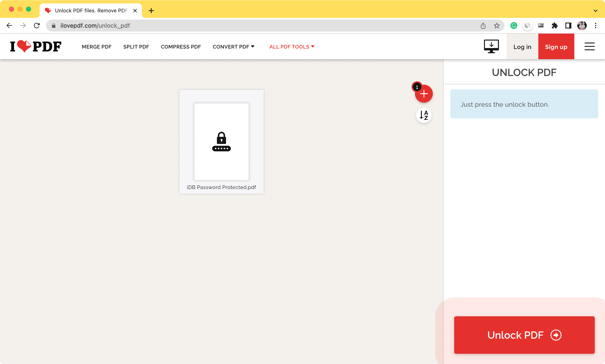Click the iDB Password Protected.pdf filename
Viewport: 605px width, 364px height.
pyautogui.click(x=221, y=187)
